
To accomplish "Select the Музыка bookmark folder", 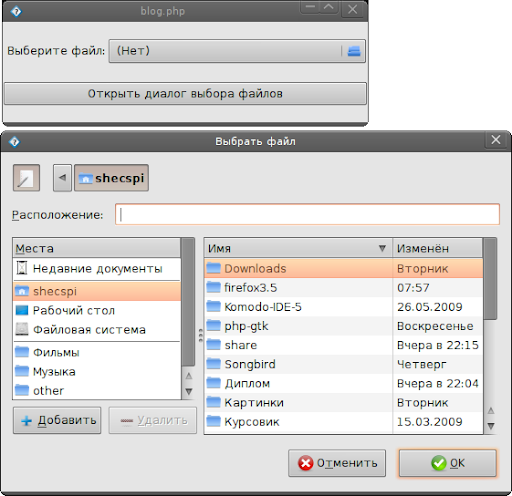I will 97,371.
